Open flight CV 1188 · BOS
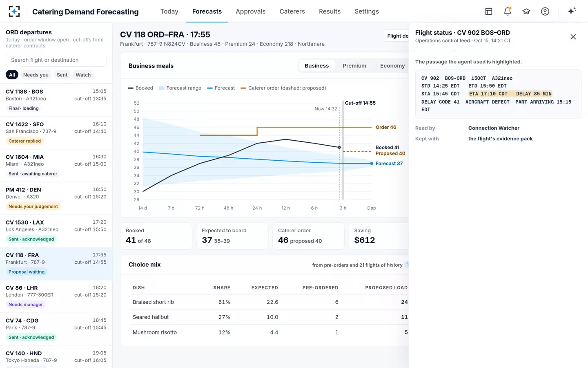This screenshot has height=368, width=588. [x=56, y=100]
